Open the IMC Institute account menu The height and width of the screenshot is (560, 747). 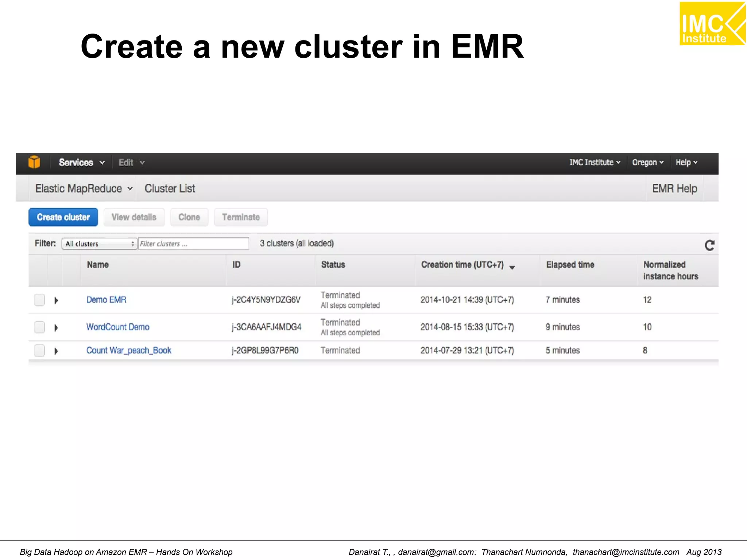click(x=595, y=163)
